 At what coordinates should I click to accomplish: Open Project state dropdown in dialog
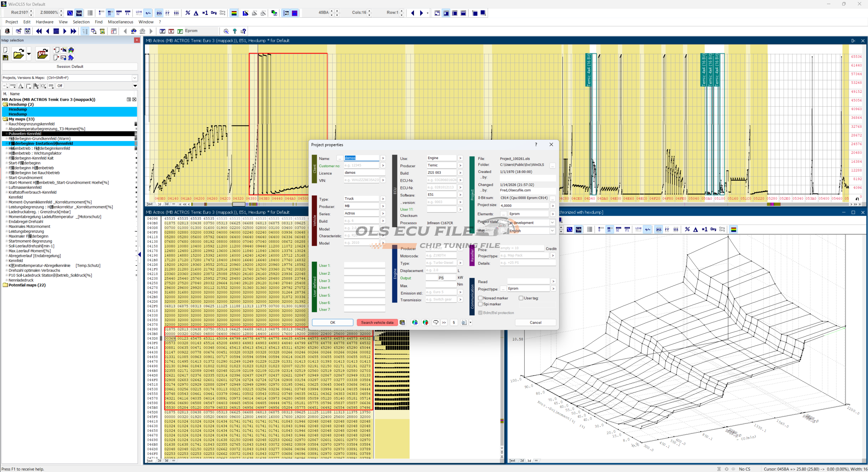[552, 223]
